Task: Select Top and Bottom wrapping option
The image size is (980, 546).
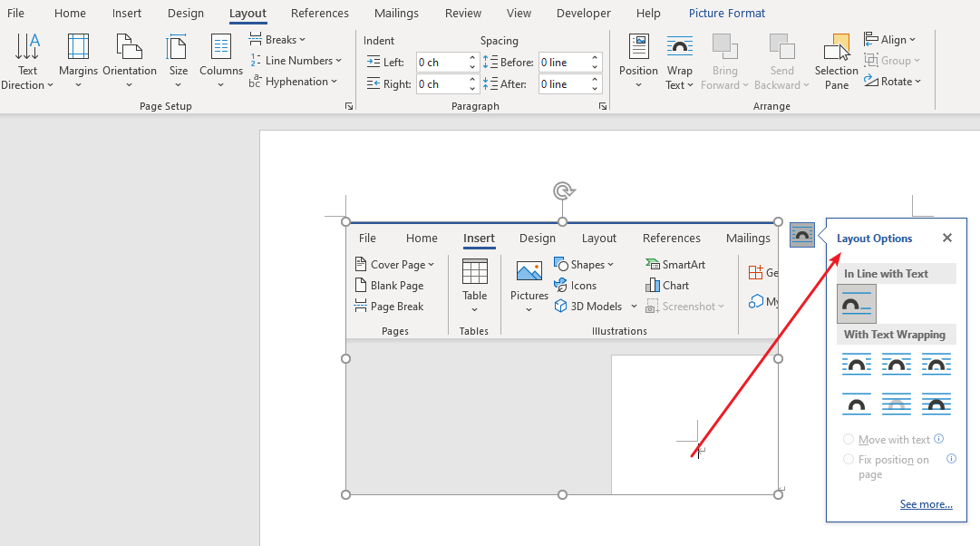Action: (857, 404)
